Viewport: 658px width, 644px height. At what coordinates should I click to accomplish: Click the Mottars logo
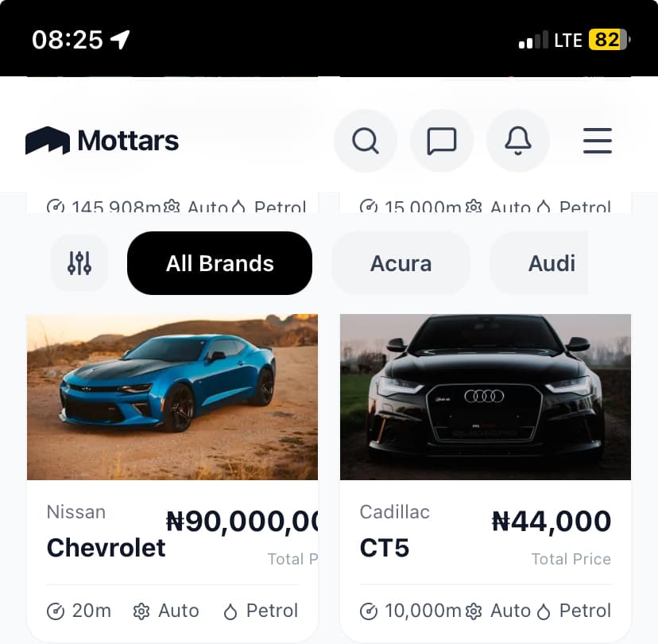[x=103, y=141]
